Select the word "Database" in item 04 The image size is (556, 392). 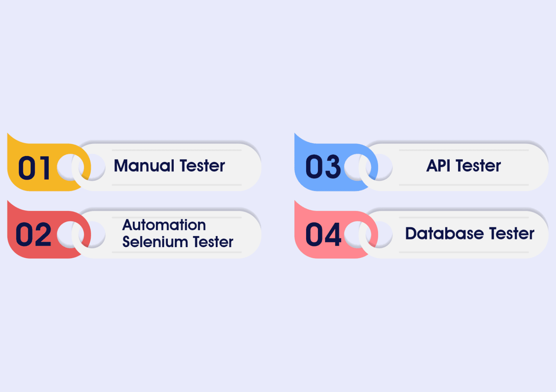(444, 234)
